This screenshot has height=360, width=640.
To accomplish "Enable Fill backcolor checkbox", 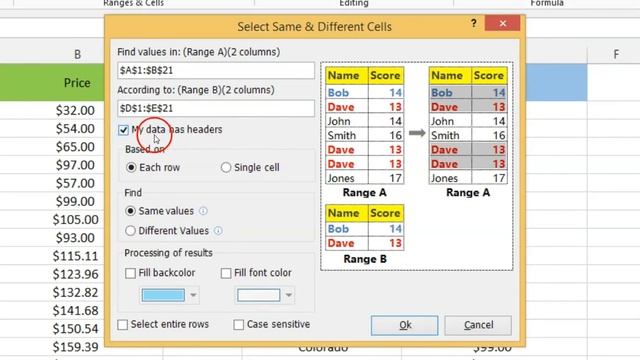I will 130,273.
